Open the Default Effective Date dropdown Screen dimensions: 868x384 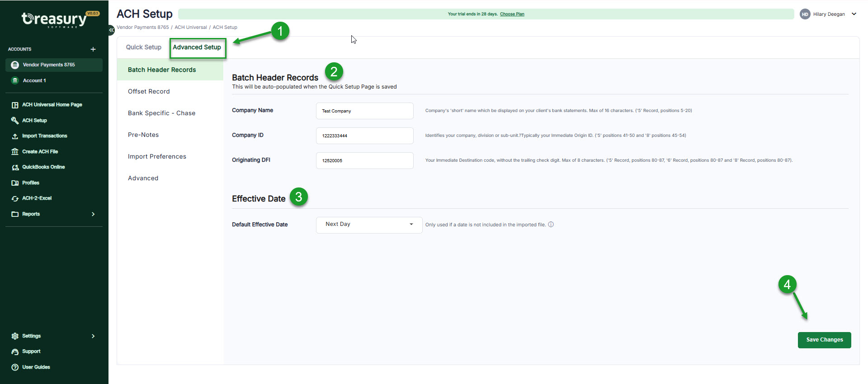(369, 225)
